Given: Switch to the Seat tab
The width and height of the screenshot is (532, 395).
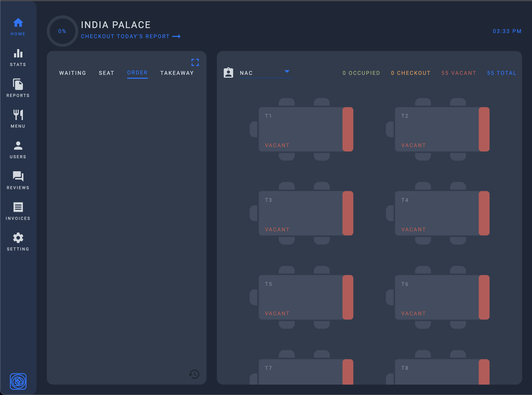Looking at the screenshot, I should click(x=107, y=73).
